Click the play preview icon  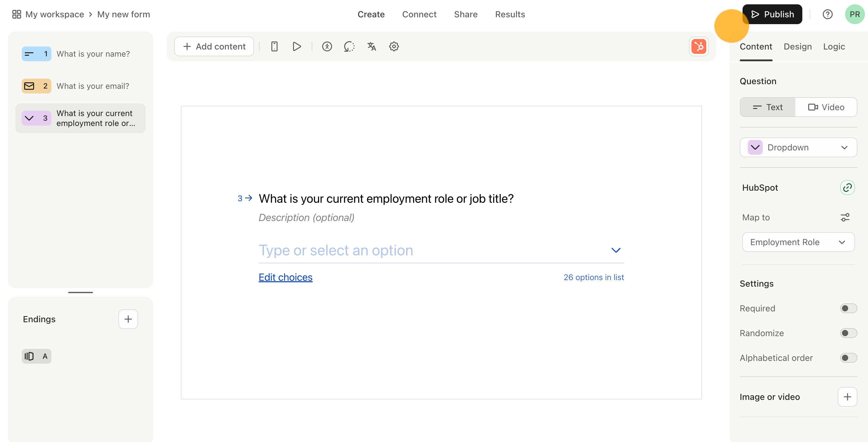point(296,46)
